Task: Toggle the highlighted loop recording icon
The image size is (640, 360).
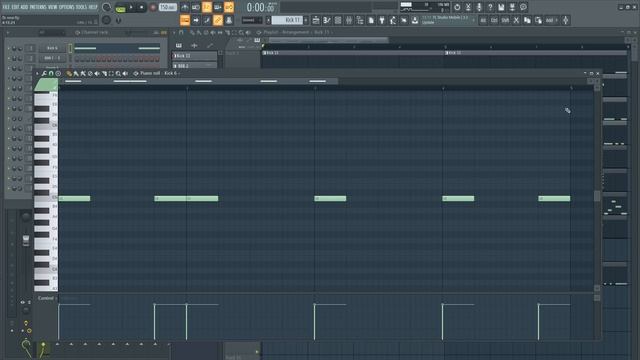Action: pos(229,7)
